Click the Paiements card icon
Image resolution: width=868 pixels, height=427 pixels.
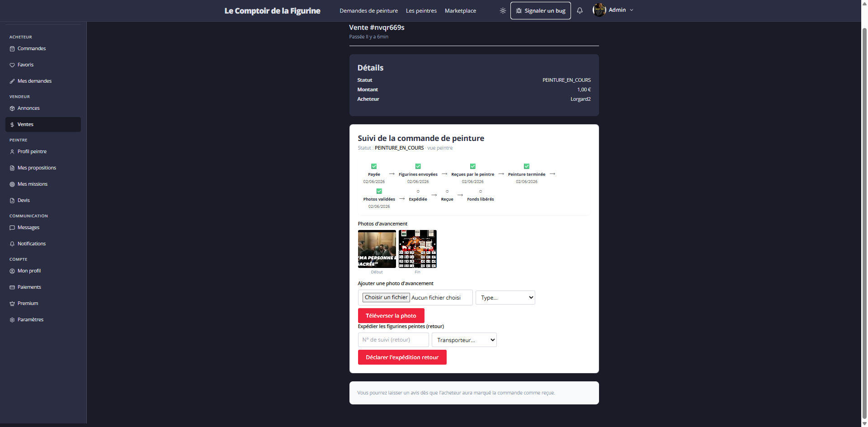pyautogui.click(x=12, y=287)
